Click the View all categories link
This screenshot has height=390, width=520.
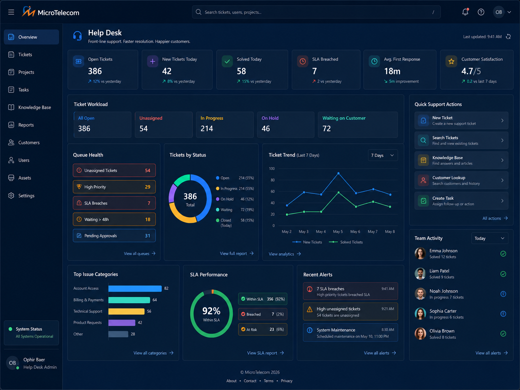tap(153, 353)
